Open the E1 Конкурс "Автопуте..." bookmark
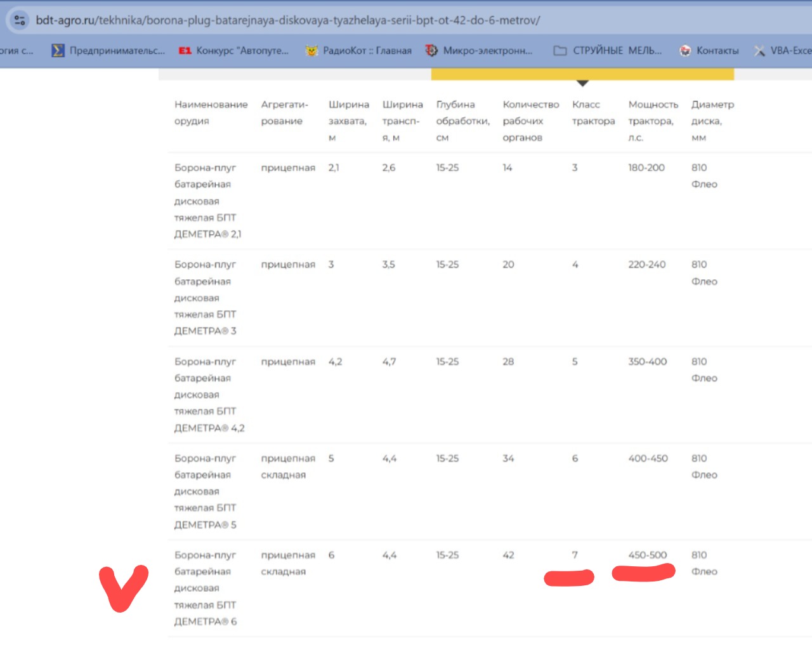This screenshot has width=812, height=671. pyautogui.click(x=233, y=51)
